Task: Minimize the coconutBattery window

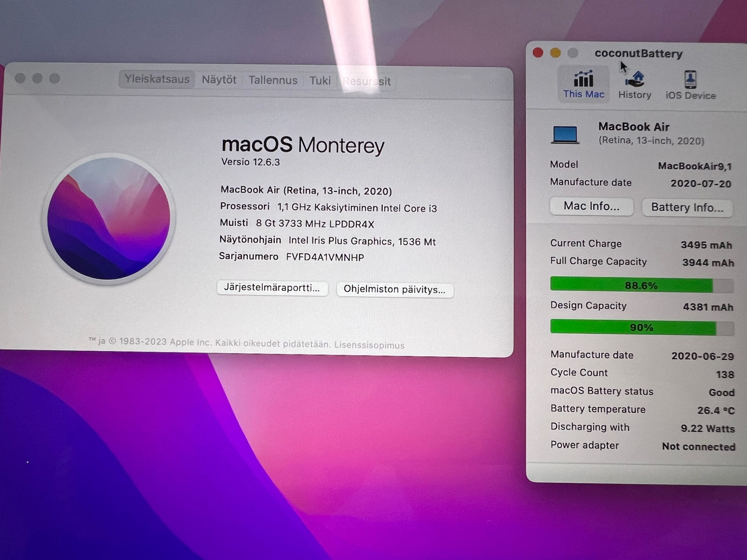Action: pos(555,53)
